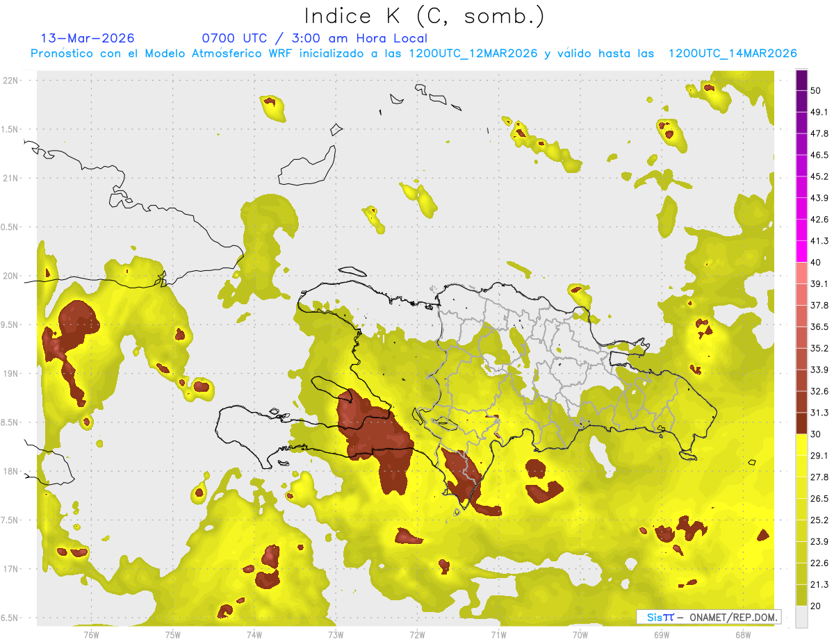Click the legend value '22.6'
Screen dimensions: 834x644
click(x=819, y=563)
